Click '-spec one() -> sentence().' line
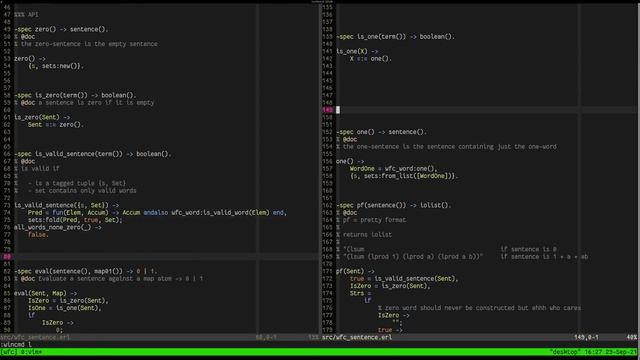Image resolution: width=640 pixels, height=360 pixels. pyautogui.click(x=381, y=132)
